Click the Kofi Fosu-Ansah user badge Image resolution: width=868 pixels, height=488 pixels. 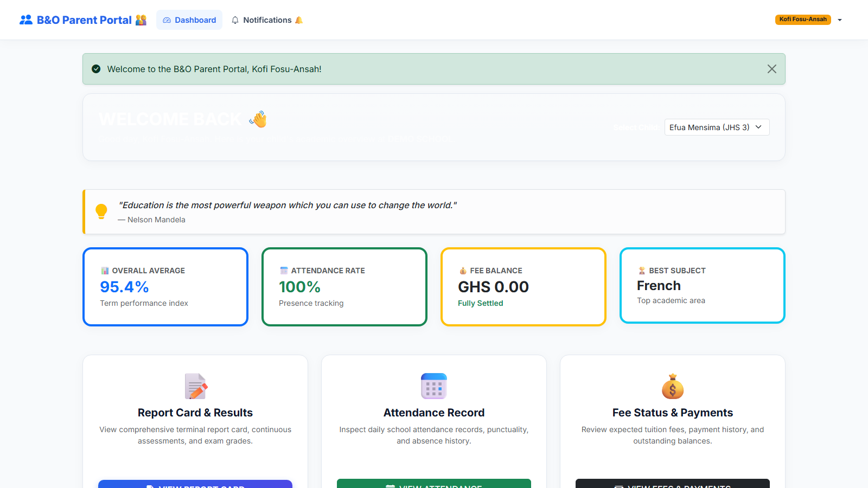(803, 20)
